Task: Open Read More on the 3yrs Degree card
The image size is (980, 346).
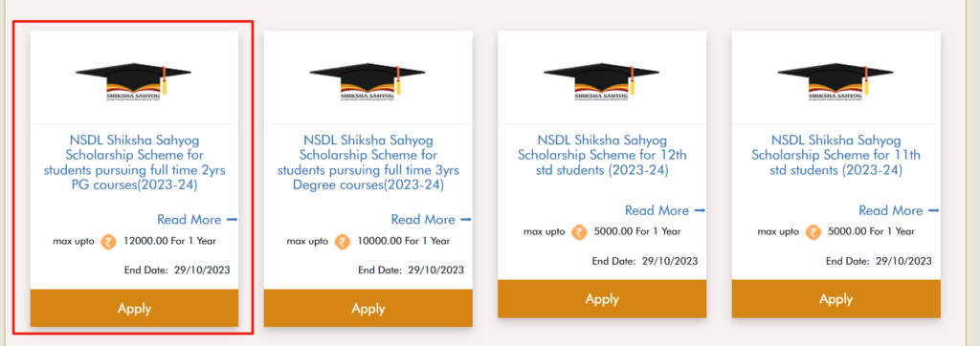Action: pyautogui.click(x=432, y=219)
